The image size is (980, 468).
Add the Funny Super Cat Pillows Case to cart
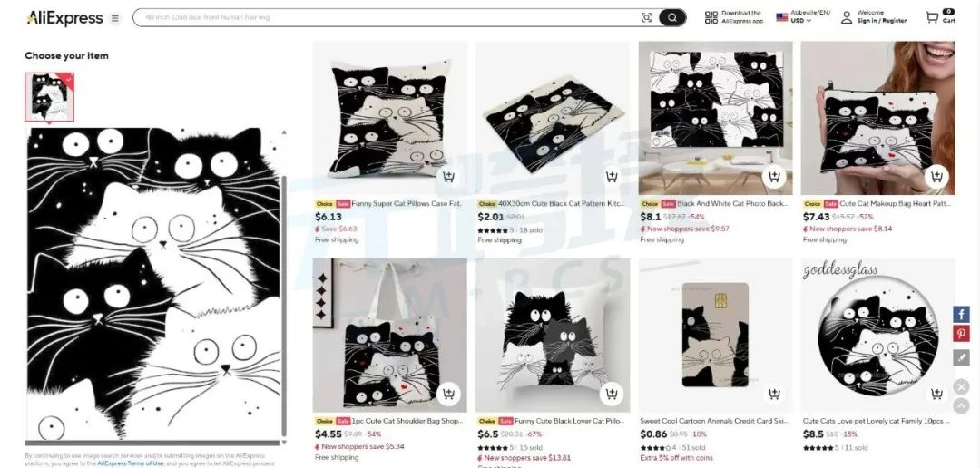448,177
